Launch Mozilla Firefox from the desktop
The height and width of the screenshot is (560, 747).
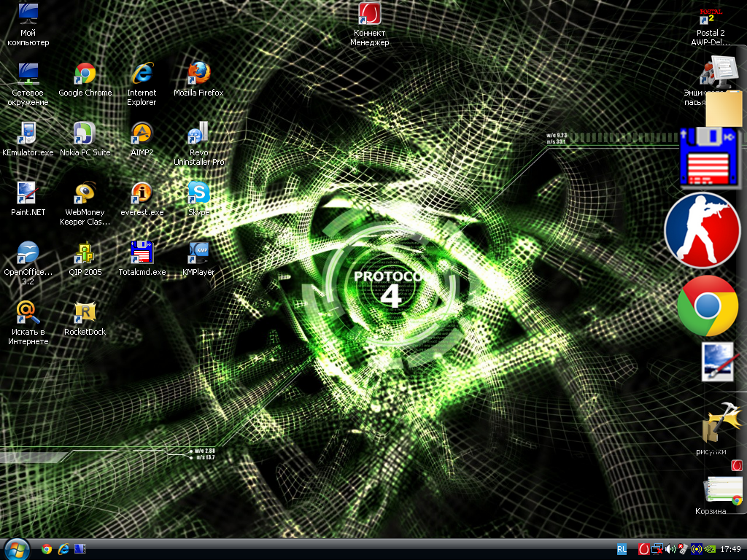click(x=198, y=74)
